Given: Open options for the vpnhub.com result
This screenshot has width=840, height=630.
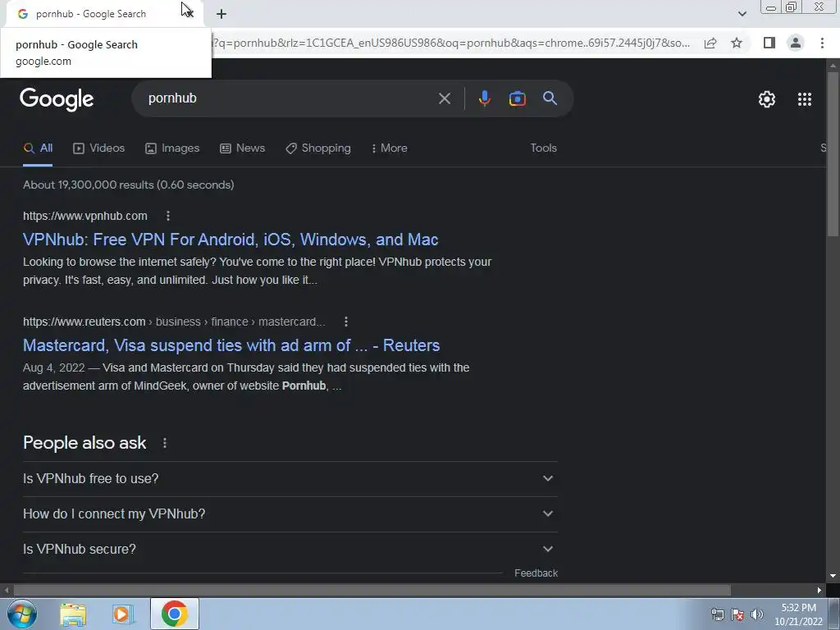Looking at the screenshot, I should (168, 216).
